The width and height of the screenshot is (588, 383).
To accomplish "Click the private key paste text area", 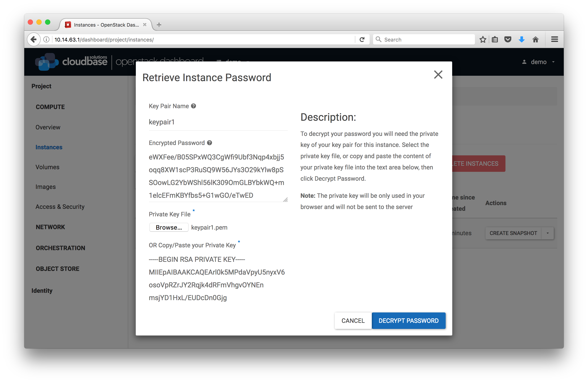I will (x=217, y=278).
